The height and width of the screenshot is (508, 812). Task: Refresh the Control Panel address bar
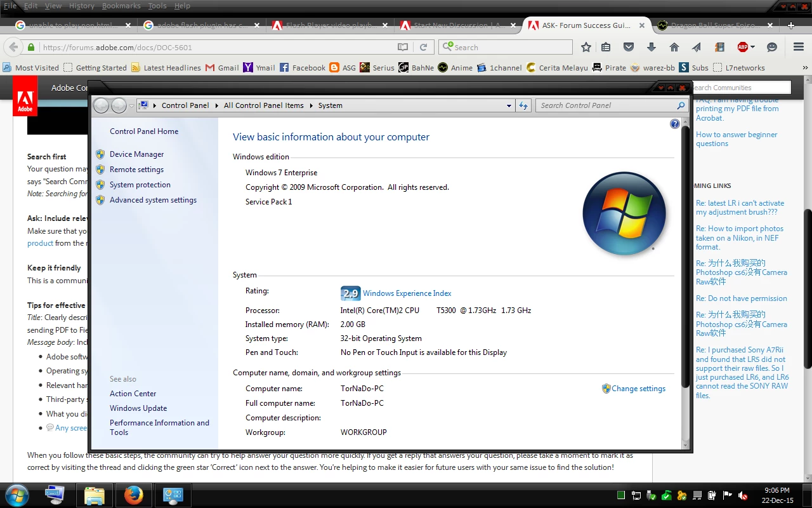(x=523, y=105)
